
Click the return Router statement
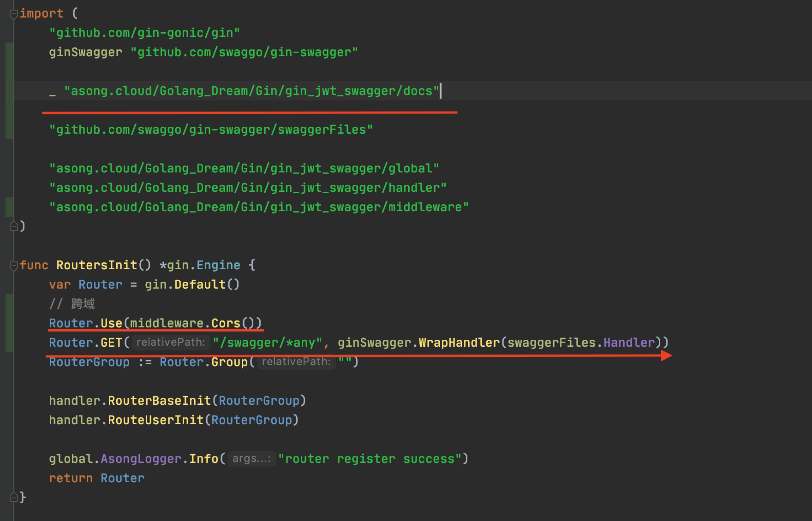(97, 478)
